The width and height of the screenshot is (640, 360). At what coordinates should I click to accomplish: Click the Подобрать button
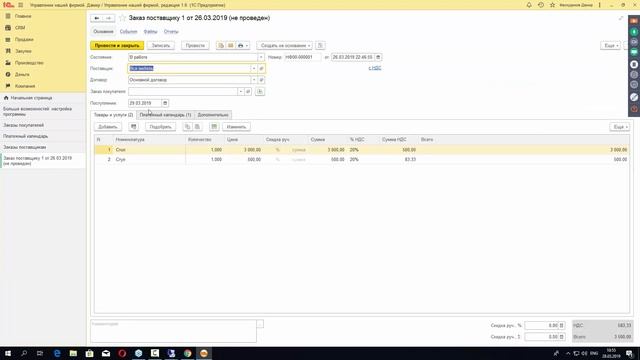pos(160,127)
